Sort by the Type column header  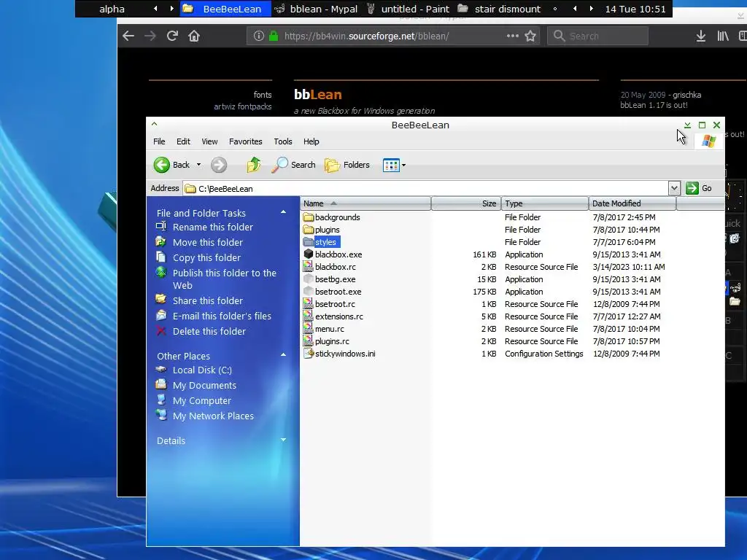pos(545,203)
